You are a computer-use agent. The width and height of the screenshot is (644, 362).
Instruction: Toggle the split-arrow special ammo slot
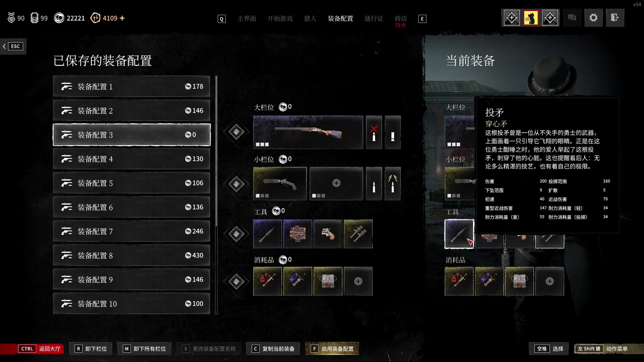click(x=393, y=183)
